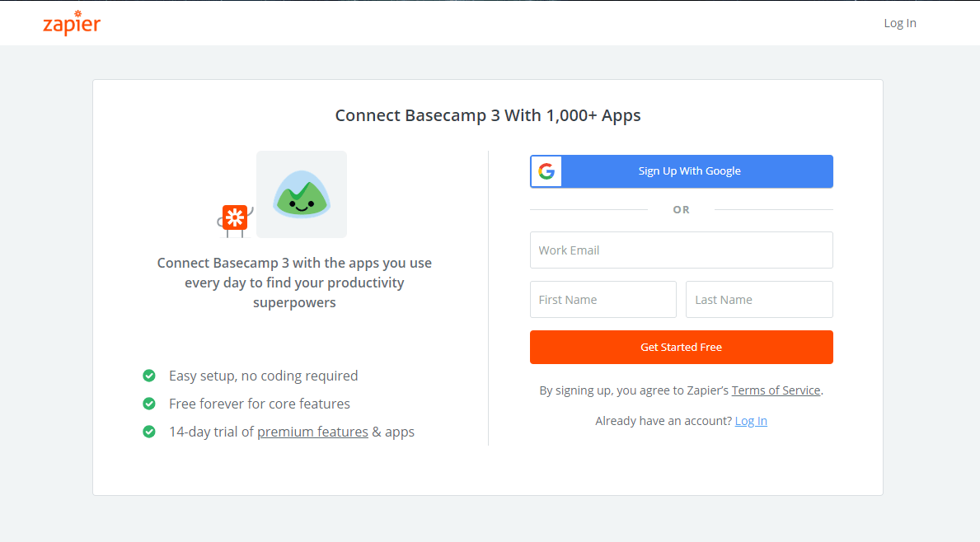Click the orange Zapier mascot icon
The image size is (980, 542).
[x=235, y=221]
